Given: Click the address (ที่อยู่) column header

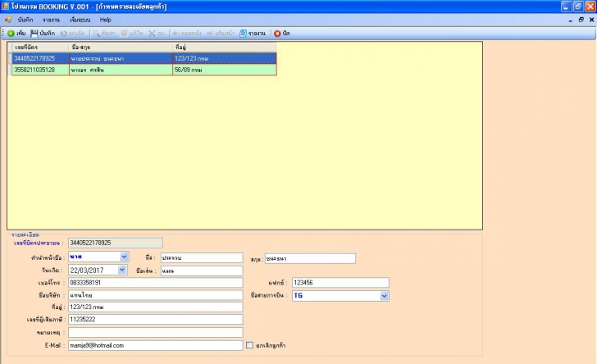Looking at the screenshot, I should pyautogui.click(x=224, y=48).
